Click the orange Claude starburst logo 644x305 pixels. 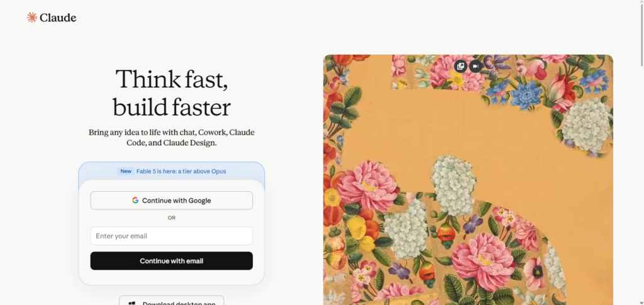[32, 17]
